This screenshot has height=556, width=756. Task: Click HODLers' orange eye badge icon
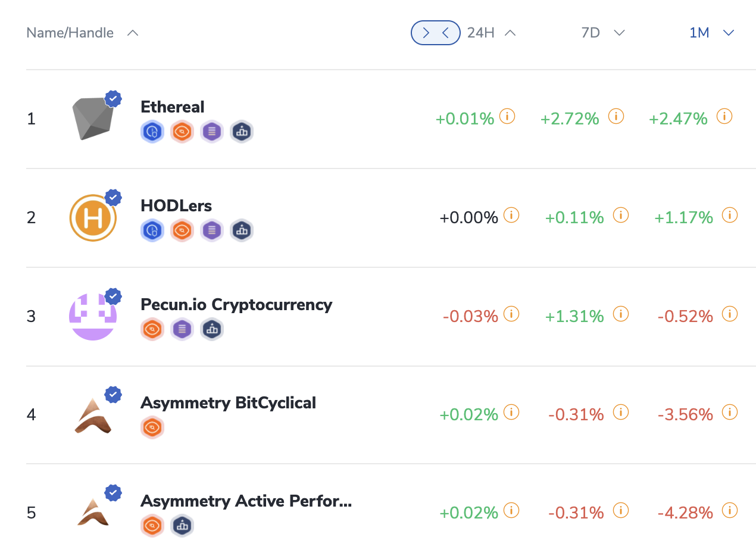pos(182,230)
